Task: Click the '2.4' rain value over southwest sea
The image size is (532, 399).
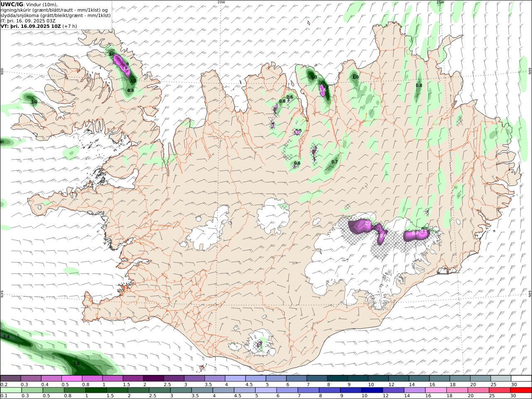Action: pos(6,337)
